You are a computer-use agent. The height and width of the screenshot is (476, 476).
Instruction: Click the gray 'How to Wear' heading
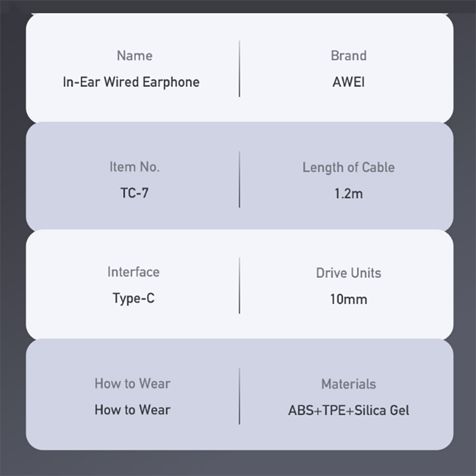[x=132, y=384]
